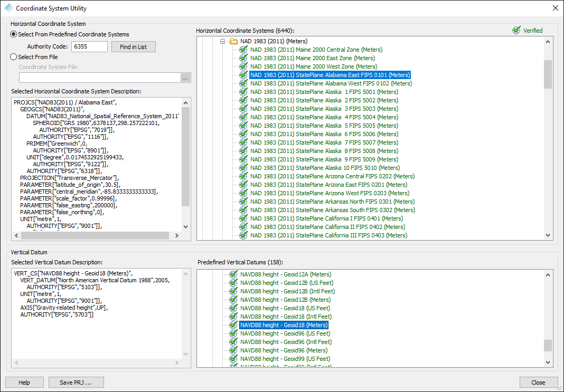Collapse the NAD 1983 (2011) (Meters) tree node
The width and height of the screenshot is (564, 392).
223,41
